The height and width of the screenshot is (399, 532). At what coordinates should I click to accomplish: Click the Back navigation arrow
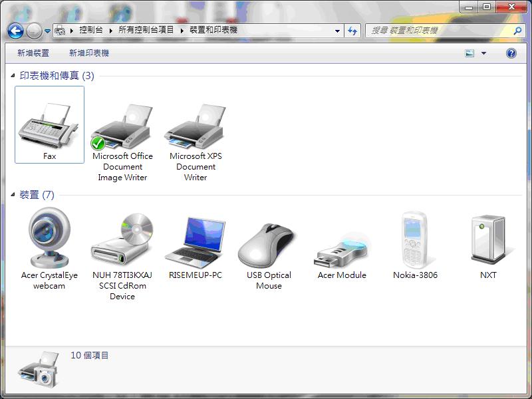click(x=15, y=31)
